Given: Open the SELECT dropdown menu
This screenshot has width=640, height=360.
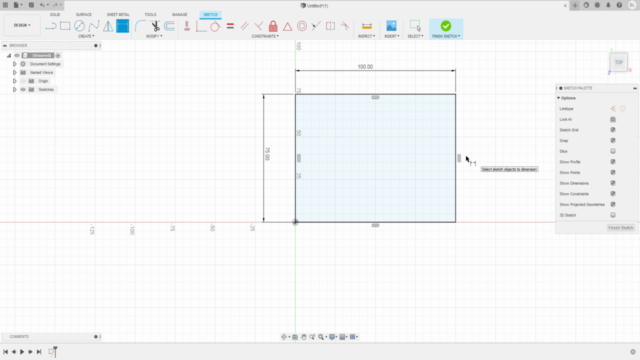Looking at the screenshot, I should (x=416, y=36).
